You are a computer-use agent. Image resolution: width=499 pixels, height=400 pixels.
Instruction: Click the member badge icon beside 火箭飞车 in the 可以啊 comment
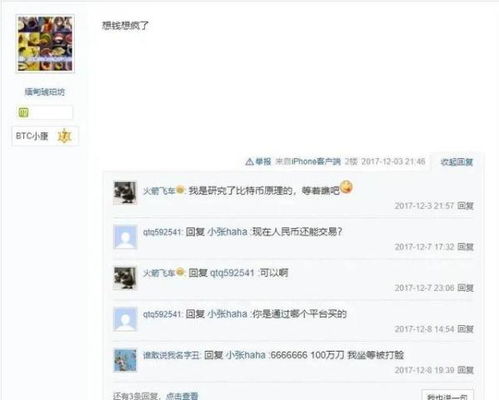180,272
